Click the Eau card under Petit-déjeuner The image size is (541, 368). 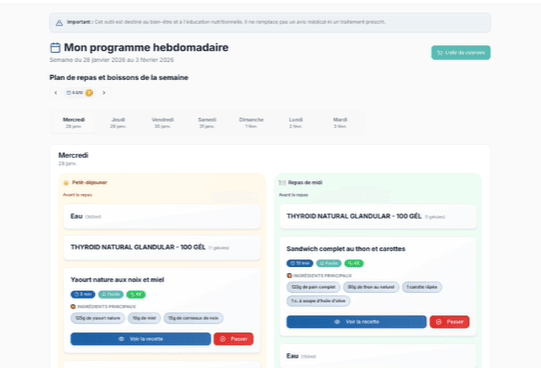point(162,217)
